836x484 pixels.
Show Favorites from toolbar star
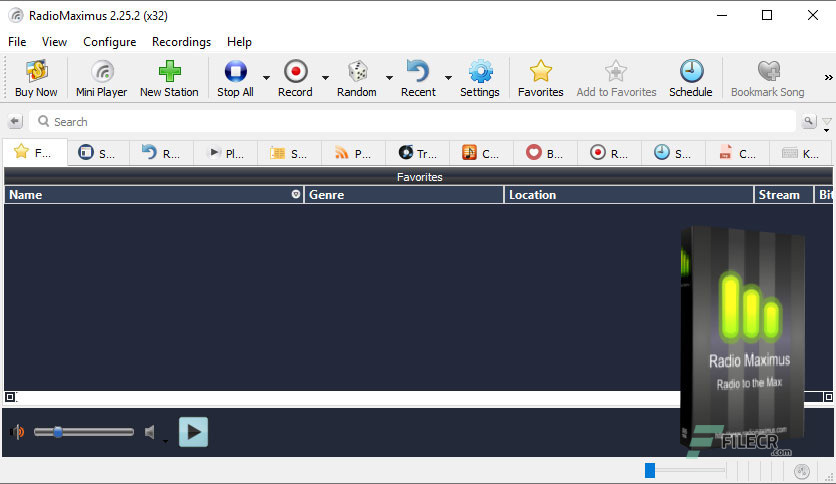[541, 78]
